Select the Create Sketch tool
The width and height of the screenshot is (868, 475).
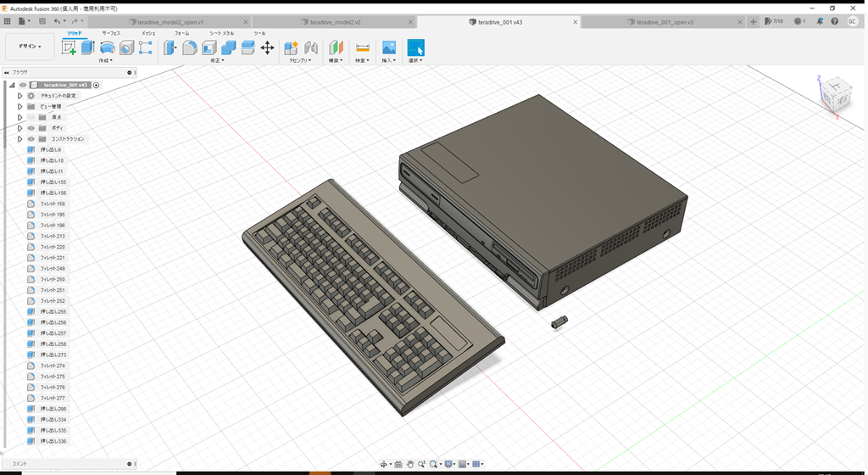coord(70,47)
